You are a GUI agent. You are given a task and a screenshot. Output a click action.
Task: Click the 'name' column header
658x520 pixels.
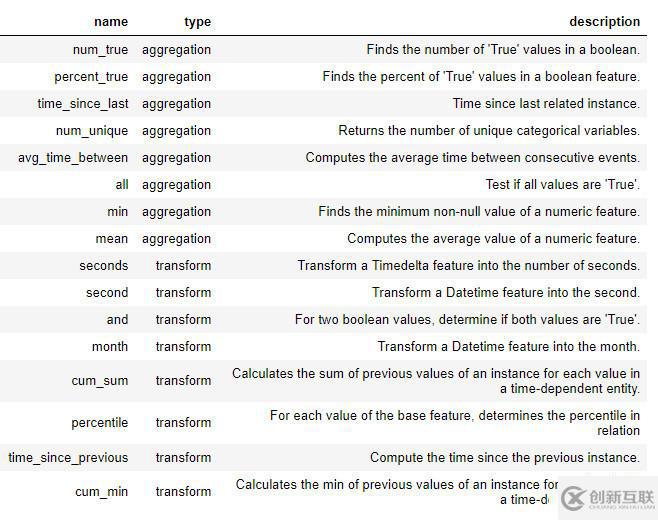110,22
